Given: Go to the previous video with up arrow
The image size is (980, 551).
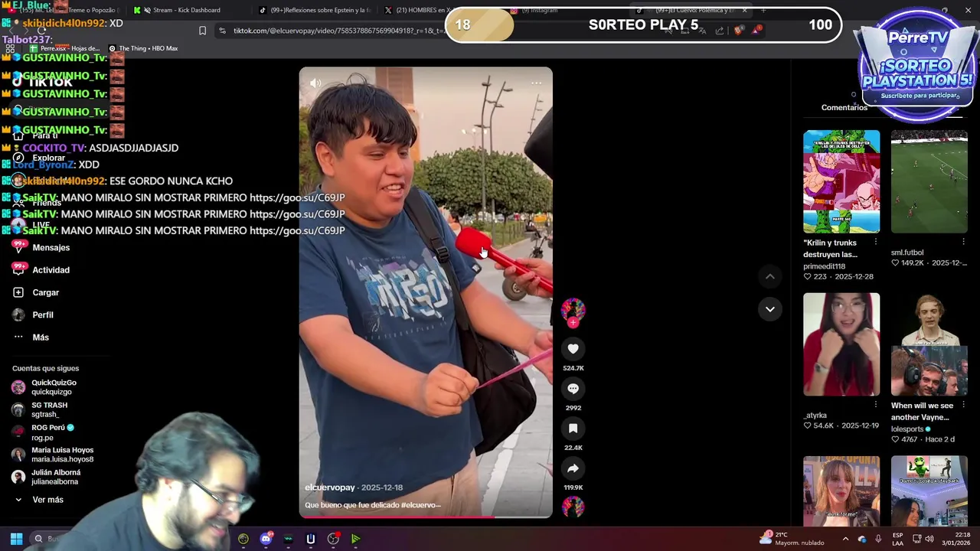Looking at the screenshot, I should coord(770,276).
